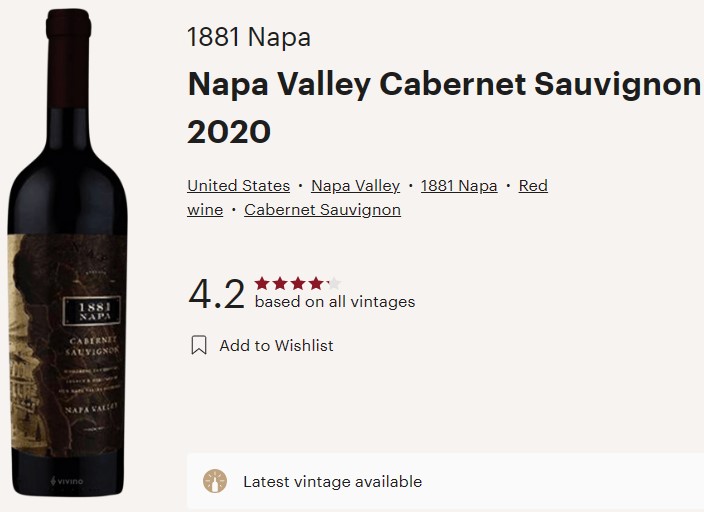Viewport: 704px width, 512px height.
Task: Click the first red rating star
Action: coord(262,283)
